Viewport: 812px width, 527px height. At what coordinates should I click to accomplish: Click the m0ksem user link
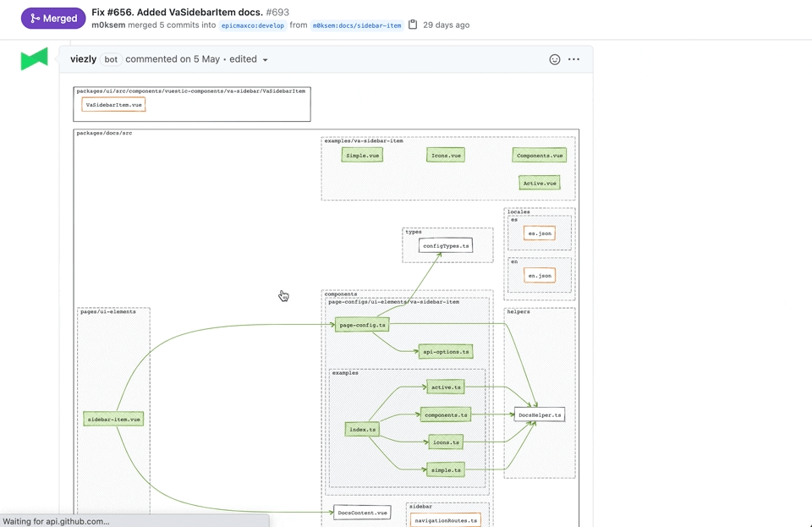coord(108,25)
